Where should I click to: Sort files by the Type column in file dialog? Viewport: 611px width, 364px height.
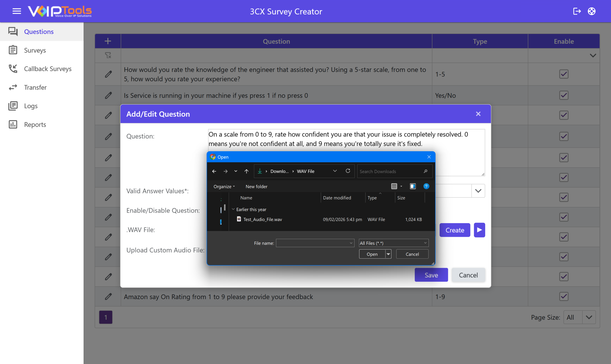tap(372, 198)
